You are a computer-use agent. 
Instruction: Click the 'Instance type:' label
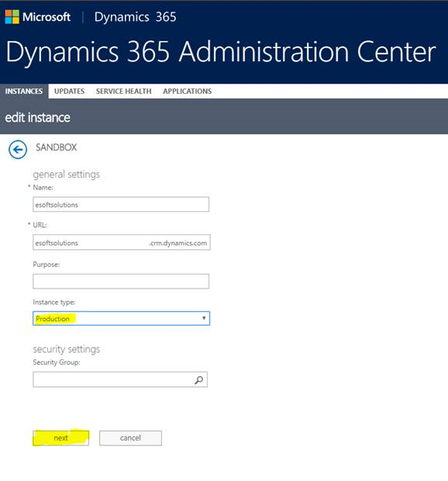(x=54, y=302)
